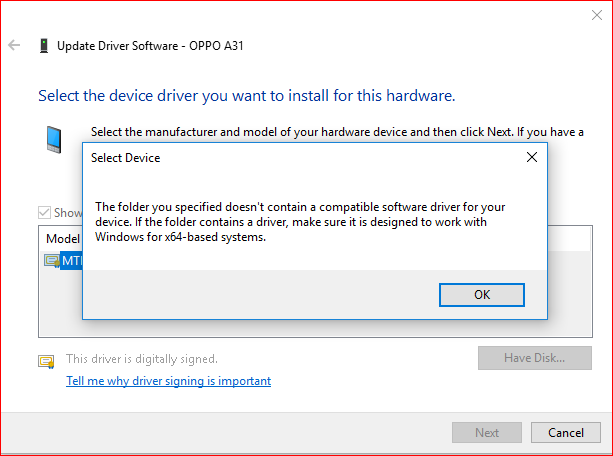Screen dimensions: 613x456
Task: Click the Model column header
Action: click(63, 239)
